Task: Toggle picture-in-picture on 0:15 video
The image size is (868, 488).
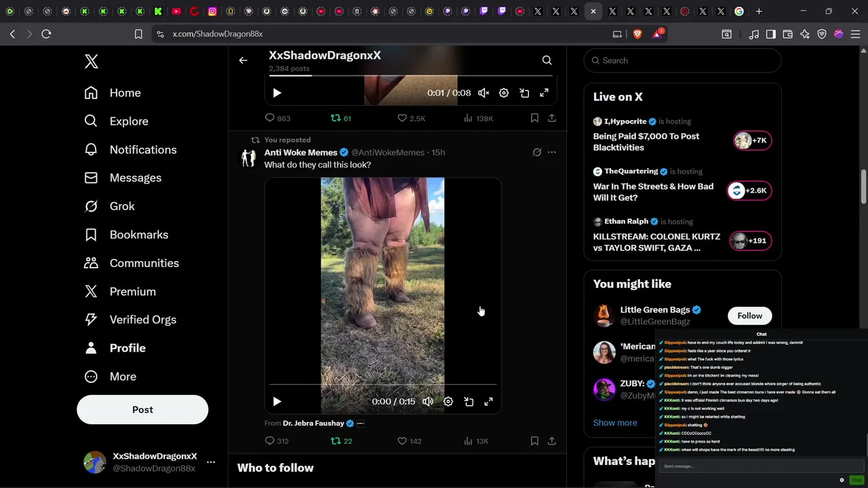Action: (469, 401)
